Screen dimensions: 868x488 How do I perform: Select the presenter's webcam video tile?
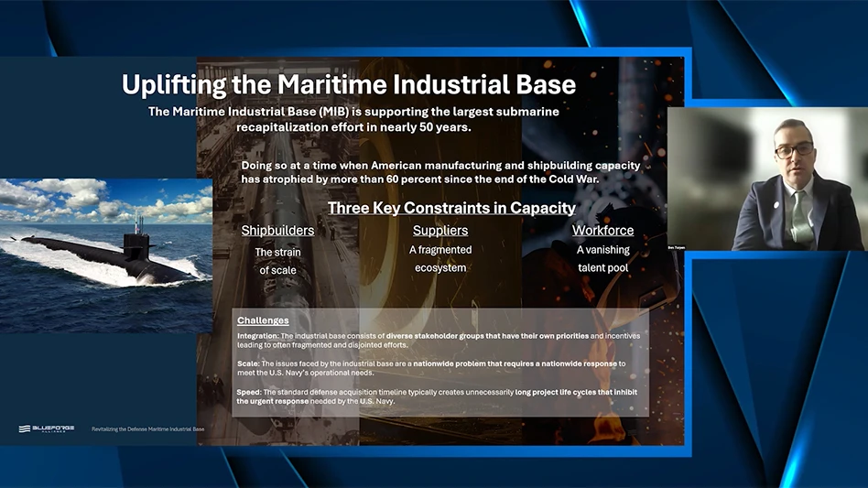(x=766, y=179)
